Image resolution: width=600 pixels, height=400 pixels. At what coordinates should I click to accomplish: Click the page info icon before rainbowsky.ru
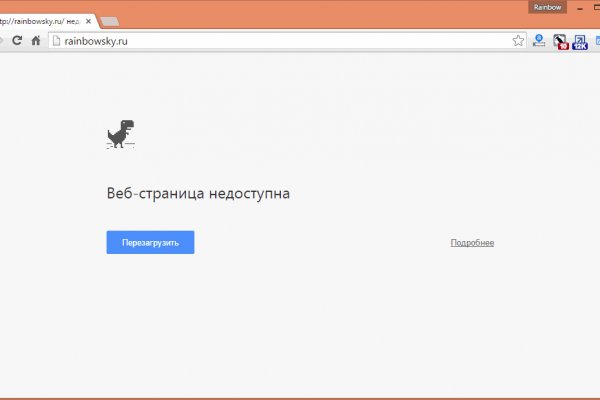(x=56, y=41)
